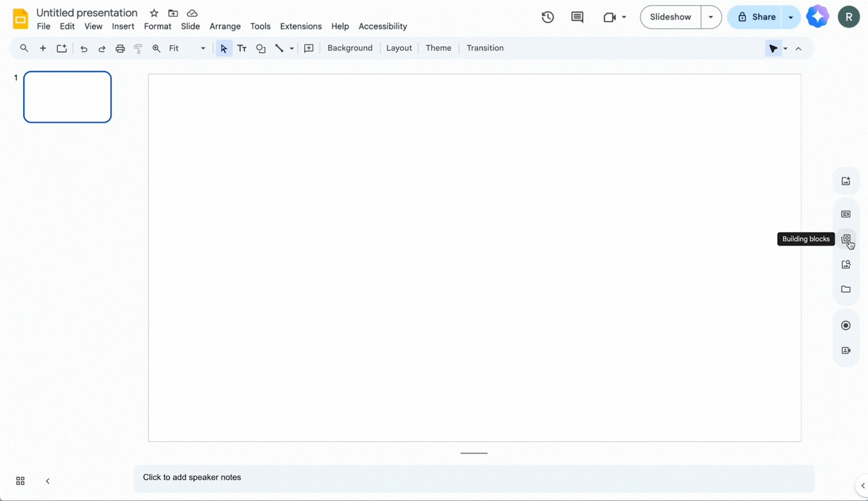This screenshot has width=868, height=501.
Task: Select the Text box tool
Action: coord(242,48)
